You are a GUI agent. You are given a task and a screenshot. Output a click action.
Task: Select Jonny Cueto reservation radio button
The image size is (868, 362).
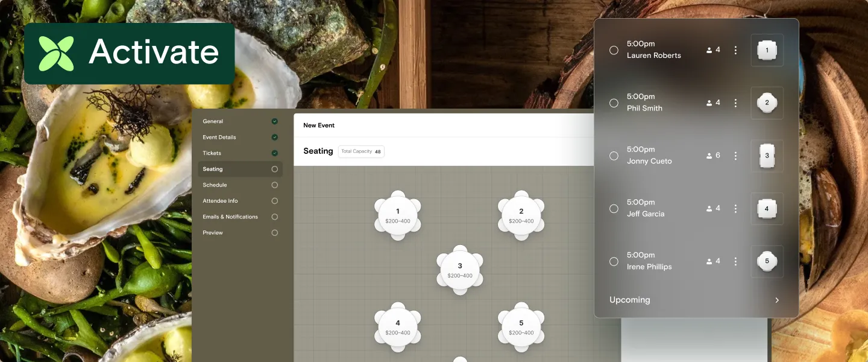(614, 156)
